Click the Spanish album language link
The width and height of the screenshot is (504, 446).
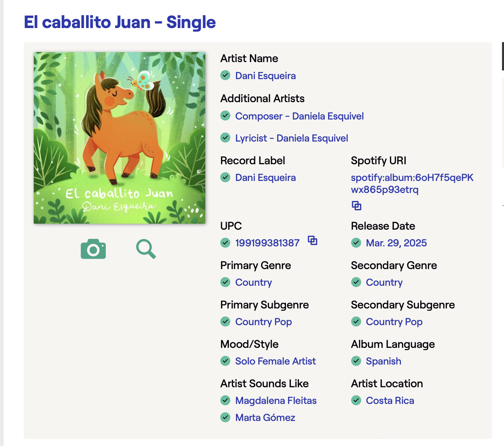[x=384, y=361]
